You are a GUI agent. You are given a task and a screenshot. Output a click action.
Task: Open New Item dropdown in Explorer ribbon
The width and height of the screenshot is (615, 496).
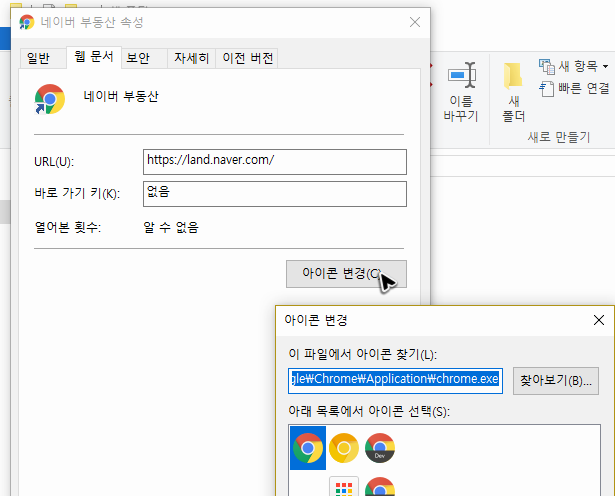[573, 66]
